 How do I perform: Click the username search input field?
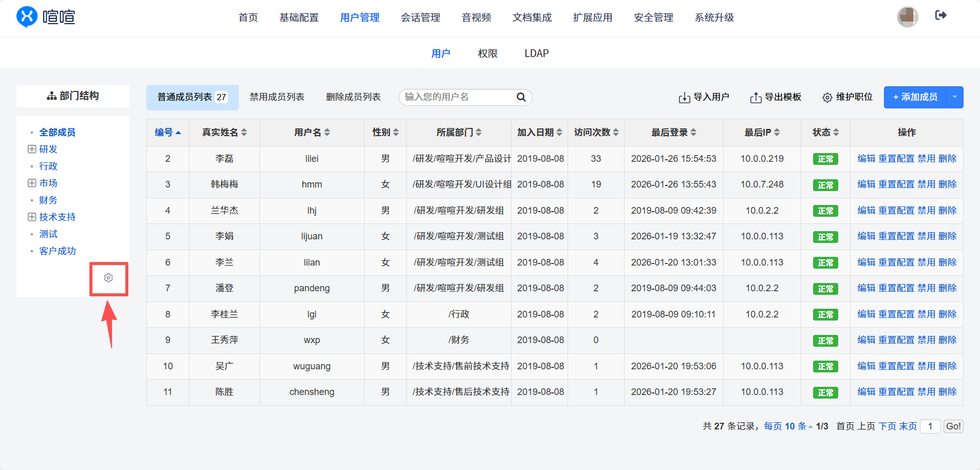(457, 97)
